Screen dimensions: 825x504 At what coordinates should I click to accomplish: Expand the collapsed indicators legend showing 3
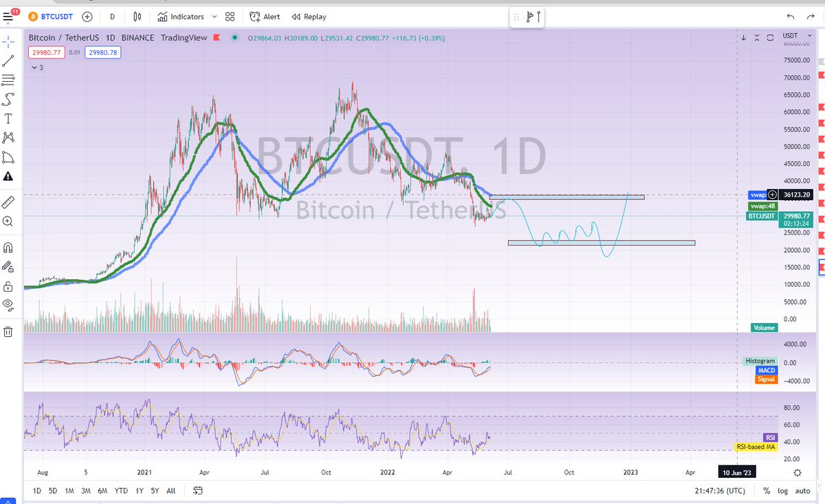[37, 67]
